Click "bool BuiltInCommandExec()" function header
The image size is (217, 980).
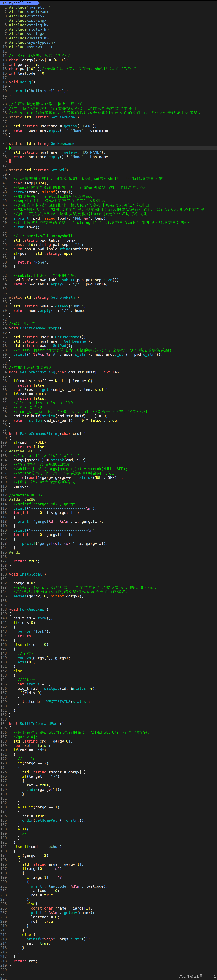[x=37, y=724]
